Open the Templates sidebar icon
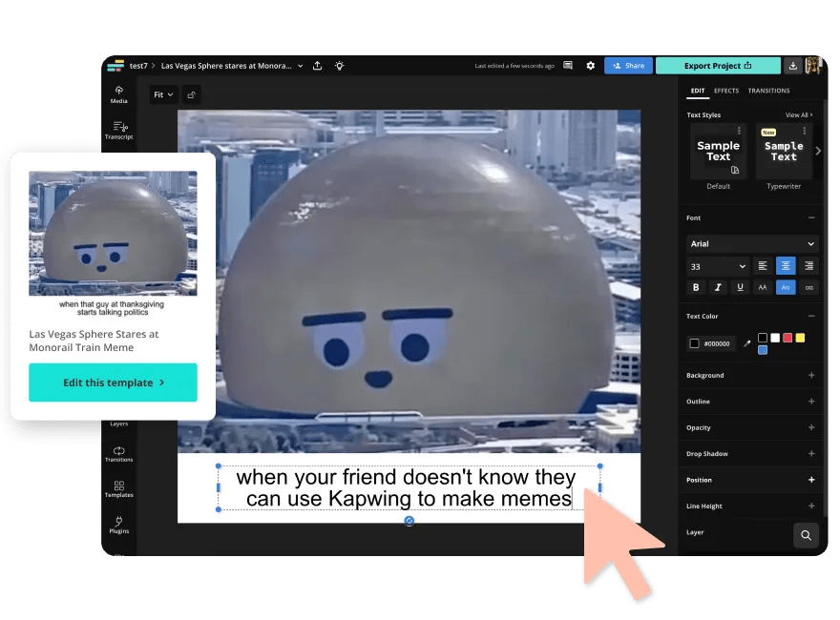840x620 pixels. 119,488
